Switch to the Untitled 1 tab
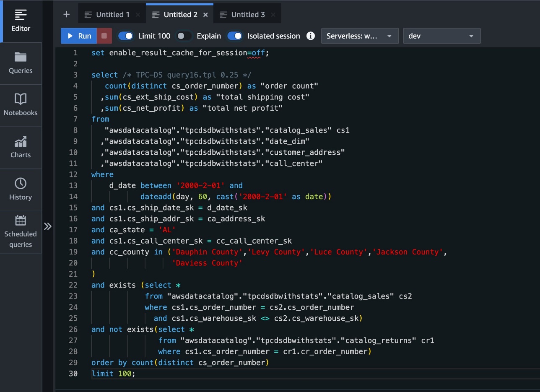Screen dimensions: 540x392 click(112, 15)
